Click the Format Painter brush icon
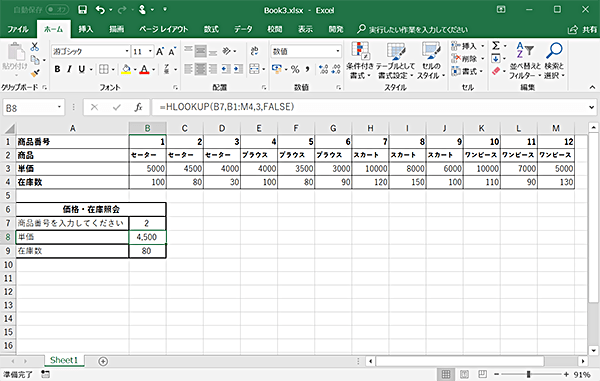 pos(35,73)
